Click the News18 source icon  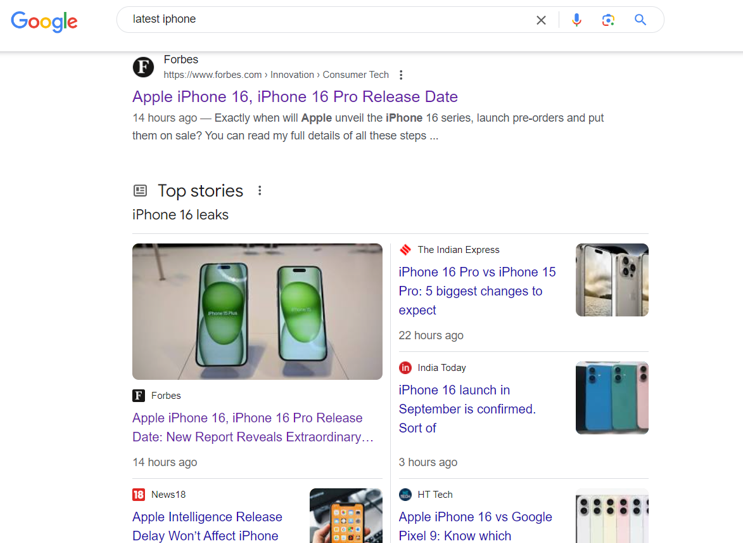point(139,494)
